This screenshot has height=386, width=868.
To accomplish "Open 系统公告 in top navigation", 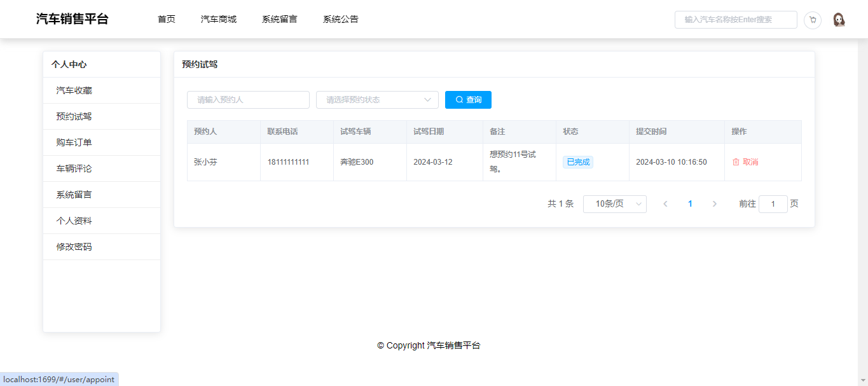I will [341, 19].
